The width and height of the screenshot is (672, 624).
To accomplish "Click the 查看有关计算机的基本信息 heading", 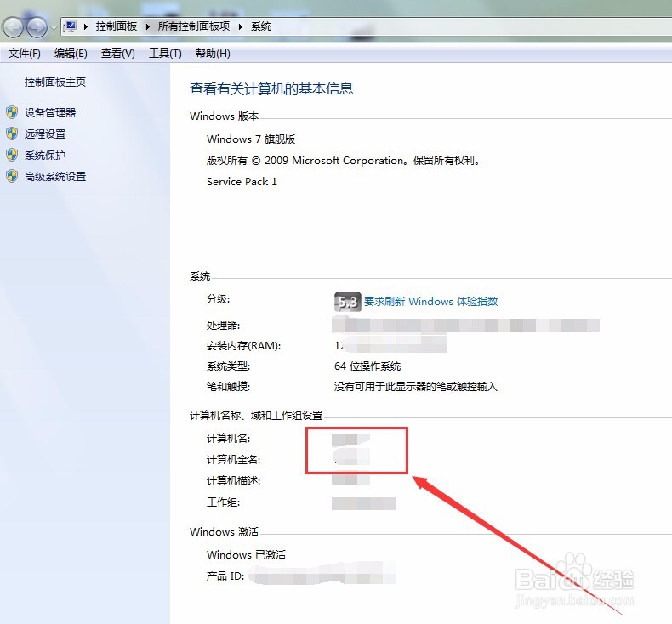I will tap(271, 88).
